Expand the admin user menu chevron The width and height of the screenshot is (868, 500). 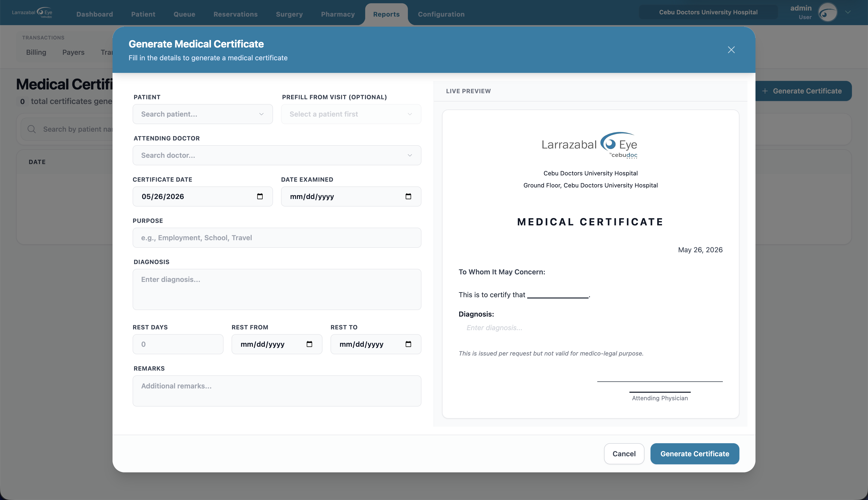pos(848,12)
